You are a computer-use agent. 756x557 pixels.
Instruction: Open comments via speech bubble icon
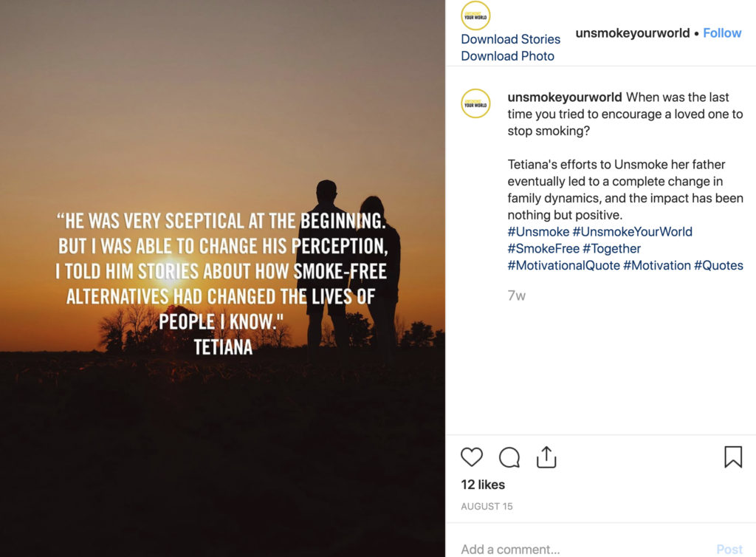coord(509,457)
